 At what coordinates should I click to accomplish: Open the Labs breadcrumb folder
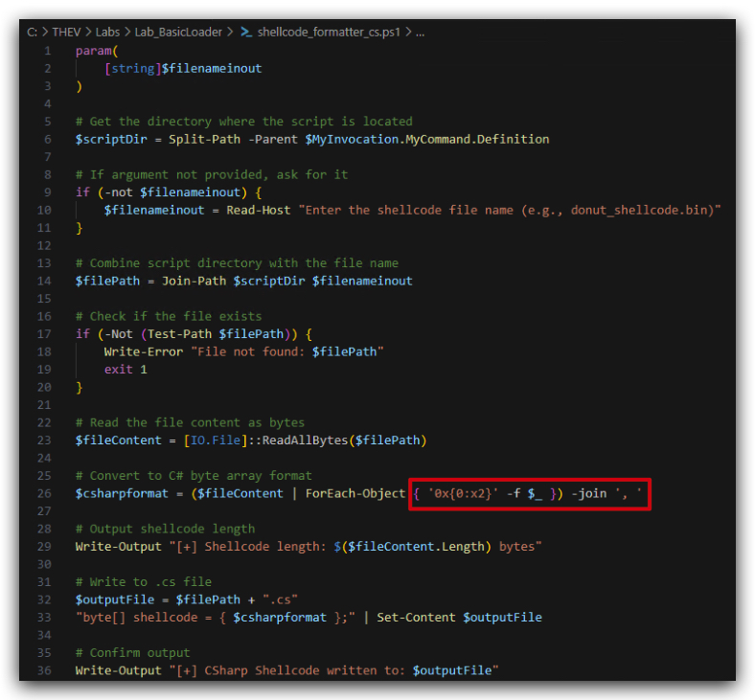click(107, 33)
